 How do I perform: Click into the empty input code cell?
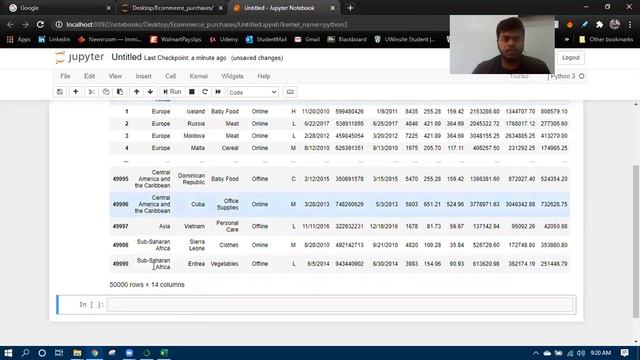pos(340,304)
